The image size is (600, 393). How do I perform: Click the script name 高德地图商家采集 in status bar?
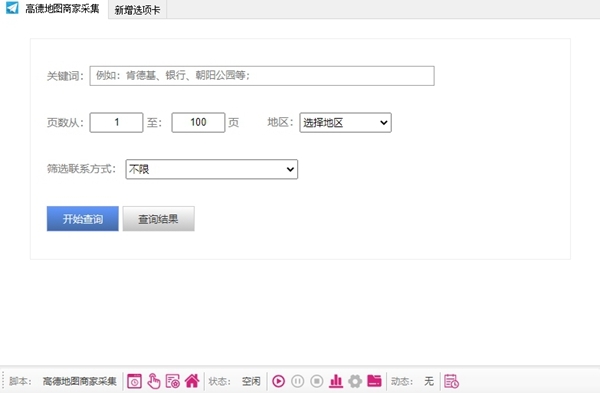click(80, 381)
